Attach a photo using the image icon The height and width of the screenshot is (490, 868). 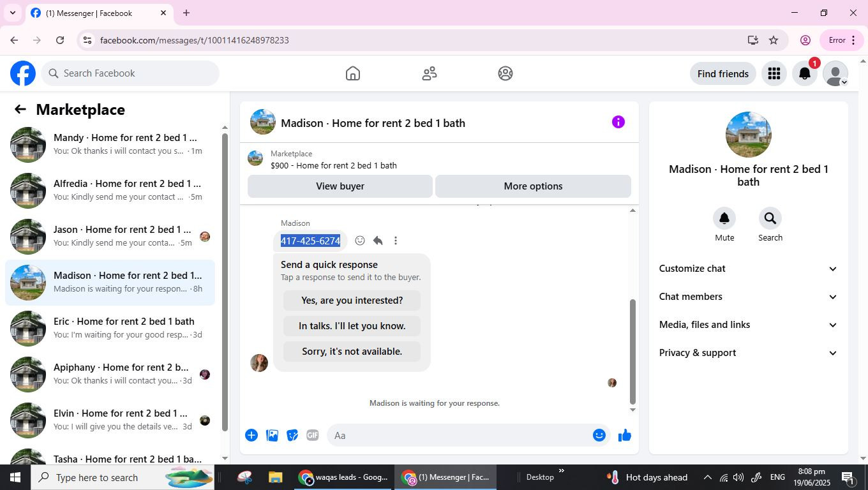coord(272,435)
